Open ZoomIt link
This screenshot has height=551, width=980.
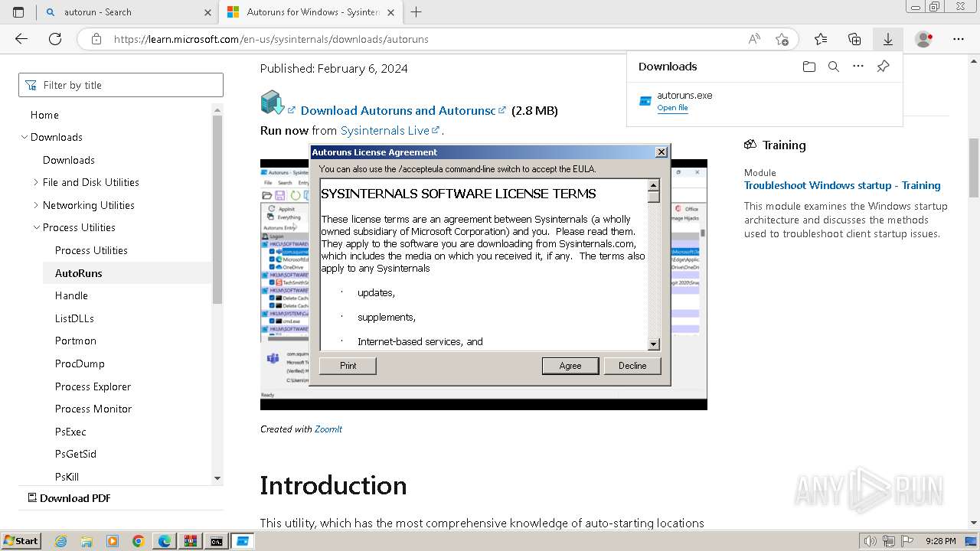click(x=328, y=429)
